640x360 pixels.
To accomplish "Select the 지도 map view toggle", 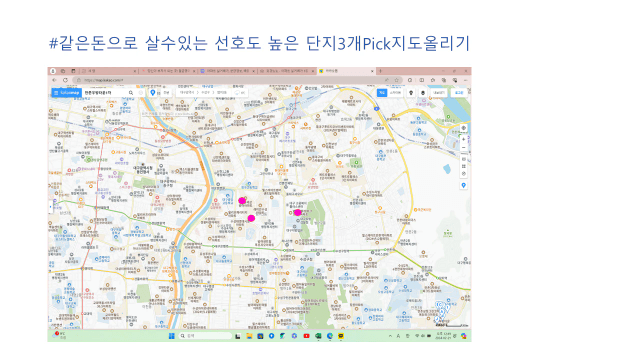I will point(382,93).
